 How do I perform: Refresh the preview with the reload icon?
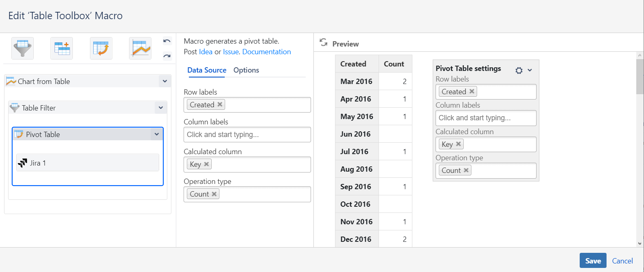pos(324,42)
